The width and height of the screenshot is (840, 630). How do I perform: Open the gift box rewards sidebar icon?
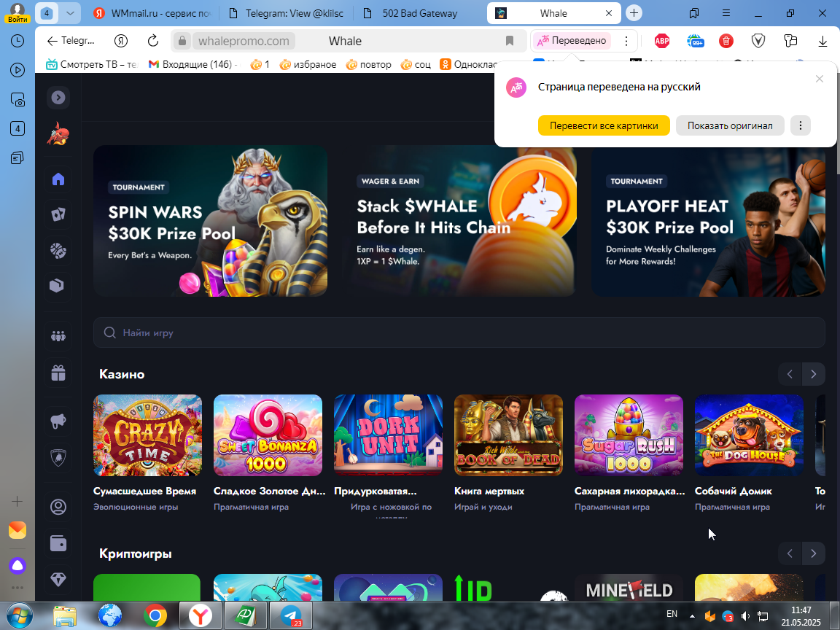(x=58, y=373)
